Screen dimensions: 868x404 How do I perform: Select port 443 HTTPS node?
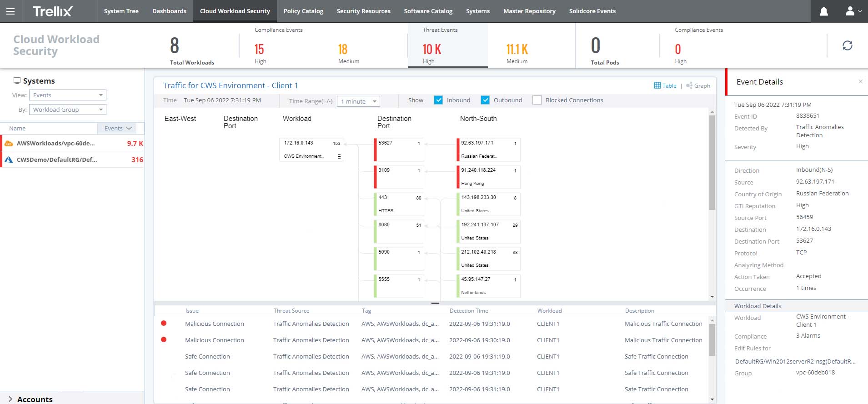(x=399, y=204)
